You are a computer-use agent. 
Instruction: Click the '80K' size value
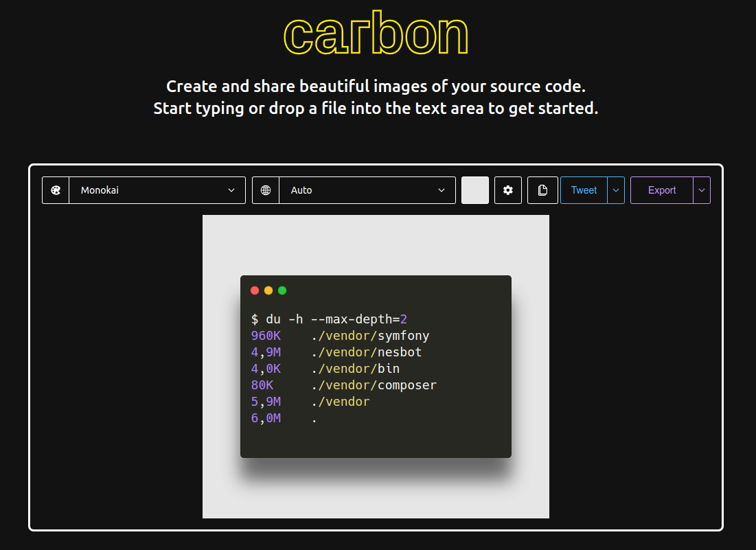pos(262,385)
